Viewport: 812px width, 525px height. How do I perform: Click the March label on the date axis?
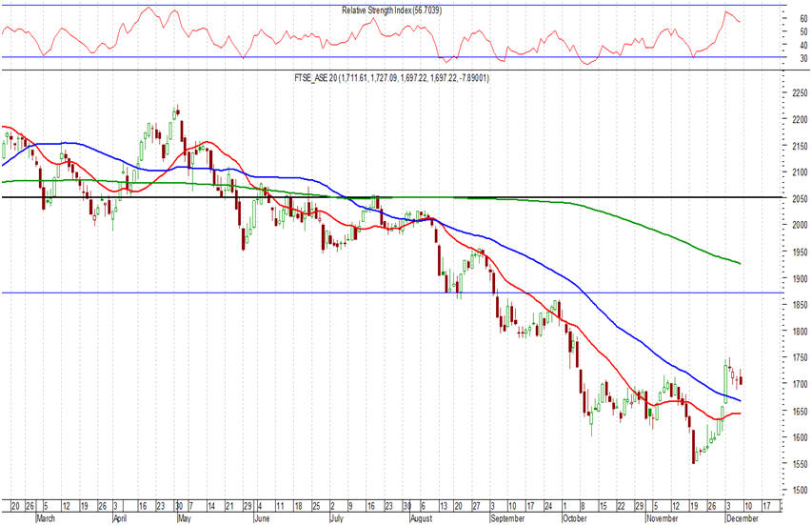click(x=47, y=518)
